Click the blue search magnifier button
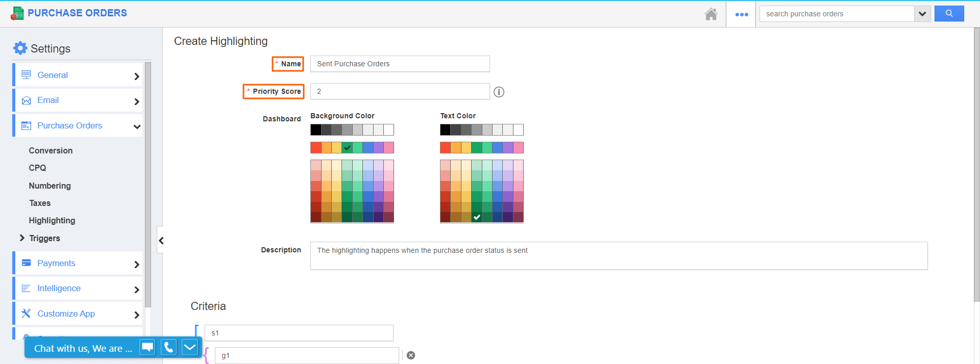 tap(949, 14)
